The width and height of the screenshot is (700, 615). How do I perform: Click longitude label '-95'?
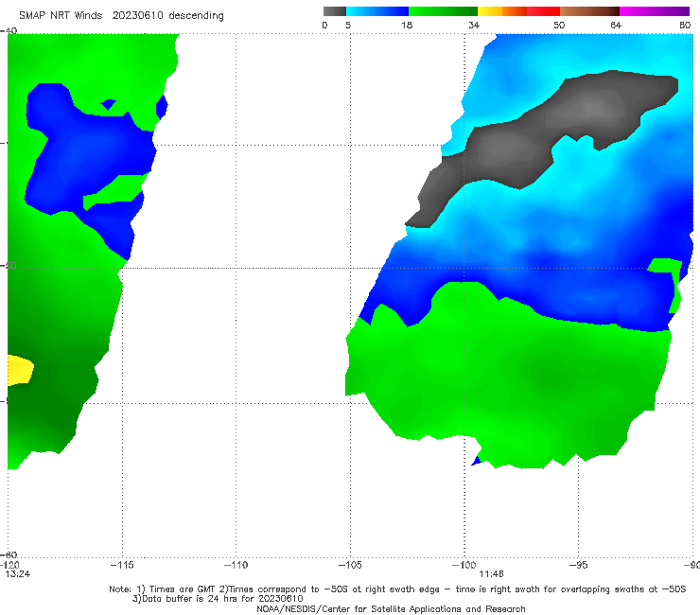(579, 565)
